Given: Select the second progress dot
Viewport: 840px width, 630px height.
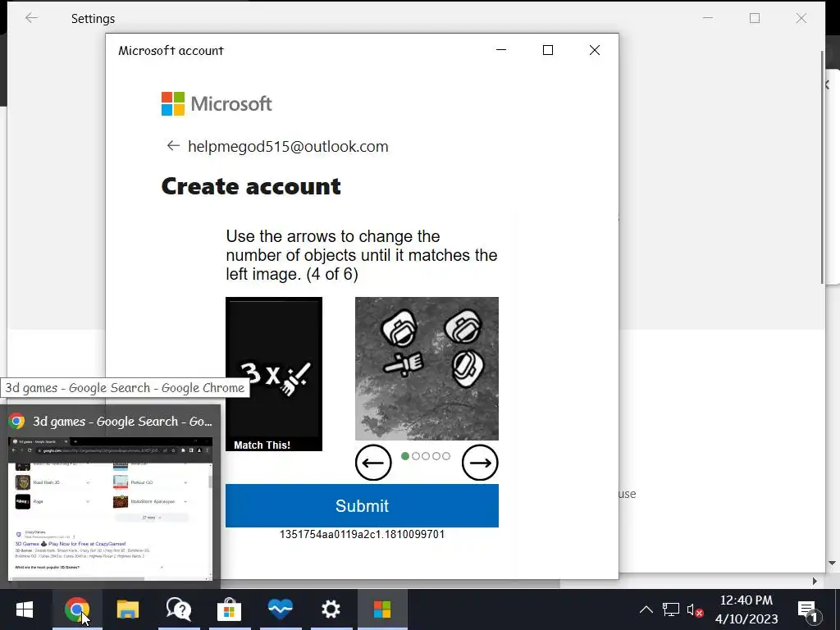Looking at the screenshot, I should [x=416, y=456].
